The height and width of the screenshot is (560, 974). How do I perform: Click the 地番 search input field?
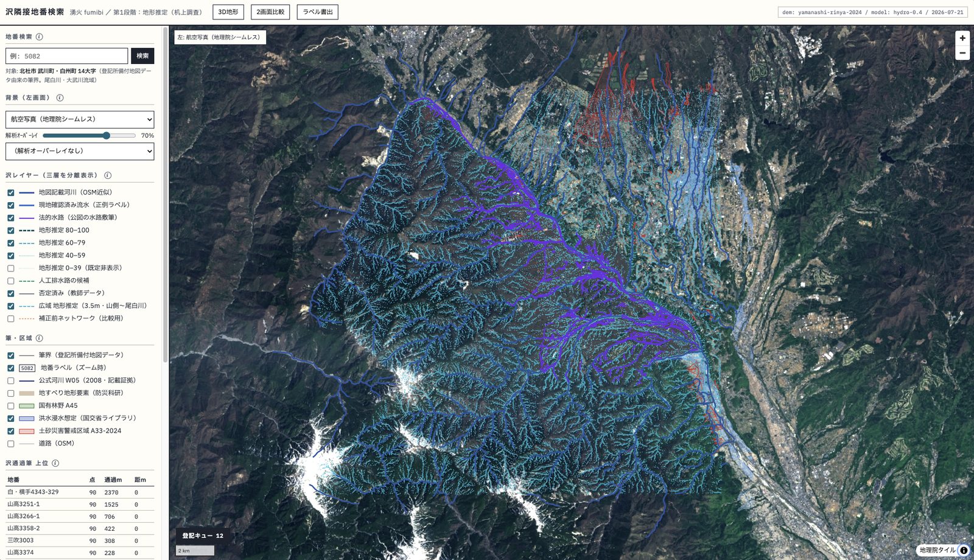pos(67,56)
